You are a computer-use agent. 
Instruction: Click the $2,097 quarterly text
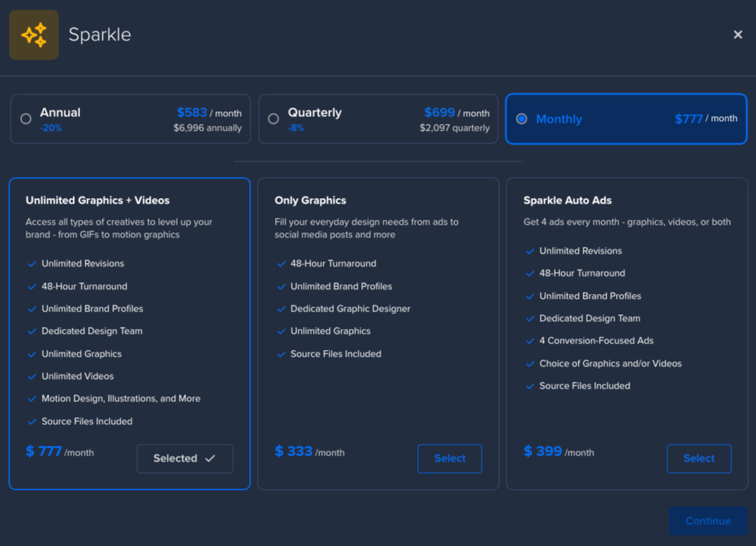[x=455, y=128]
